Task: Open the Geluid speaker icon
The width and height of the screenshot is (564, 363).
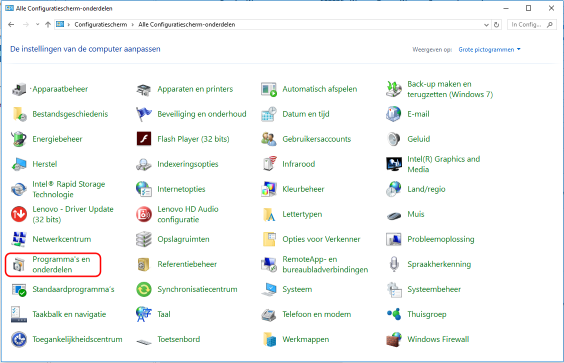Action: 394,139
